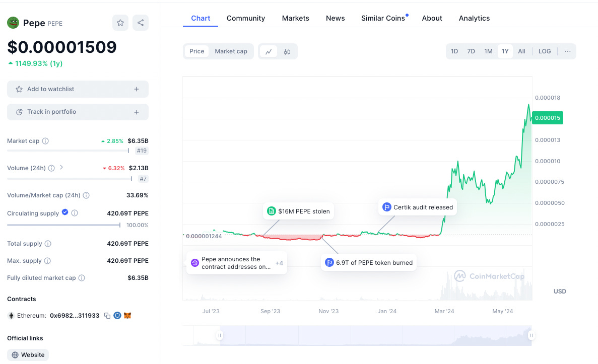Add the token to MetaMask via fox icon
Viewport: 598px width, 364px height.
(x=127, y=316)
